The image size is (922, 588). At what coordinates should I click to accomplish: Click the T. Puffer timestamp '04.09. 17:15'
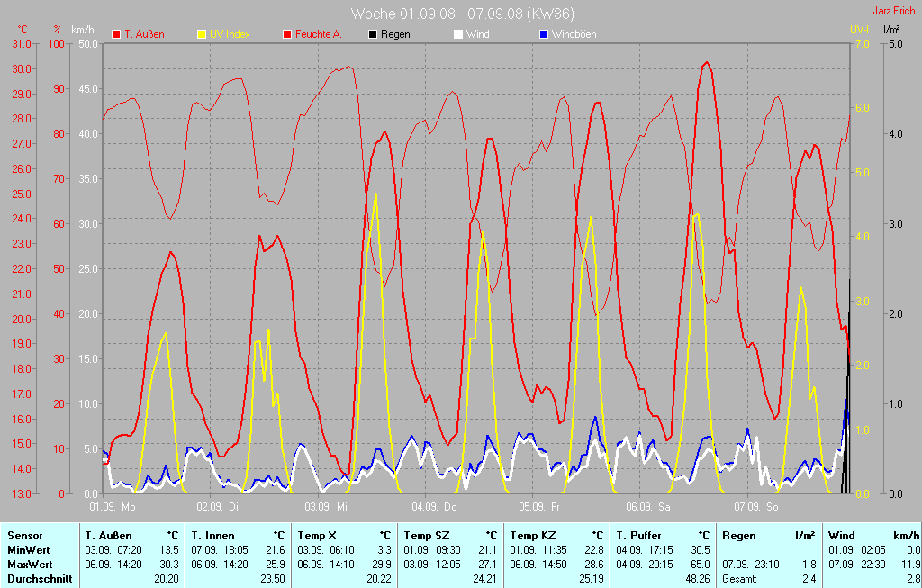[x=645, y=550]
